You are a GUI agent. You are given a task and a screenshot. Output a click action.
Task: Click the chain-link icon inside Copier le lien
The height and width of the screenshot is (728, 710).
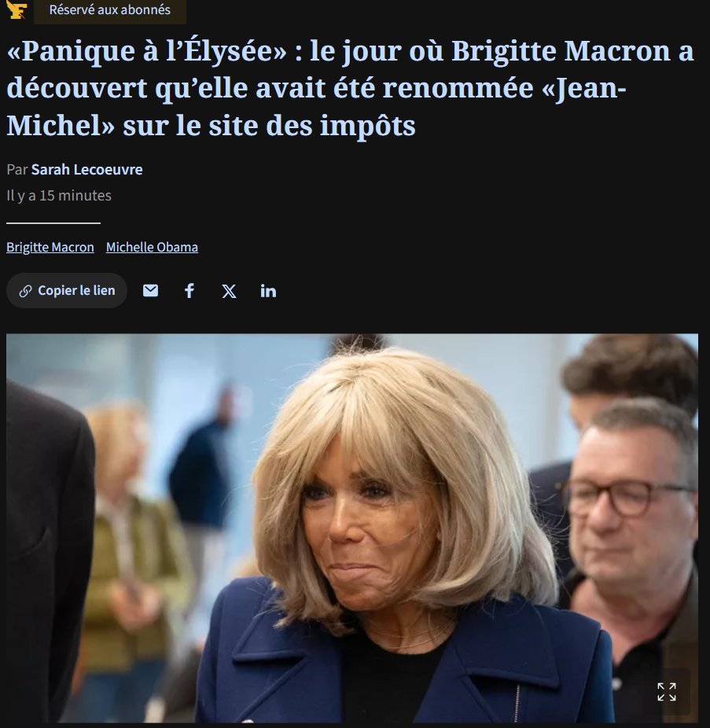tap(25, 291)
